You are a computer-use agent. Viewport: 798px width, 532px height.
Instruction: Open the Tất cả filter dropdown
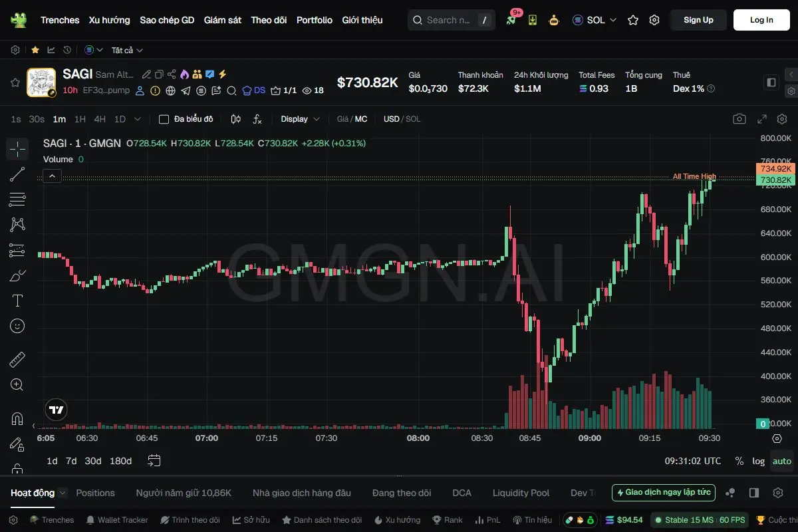(127, 50)
